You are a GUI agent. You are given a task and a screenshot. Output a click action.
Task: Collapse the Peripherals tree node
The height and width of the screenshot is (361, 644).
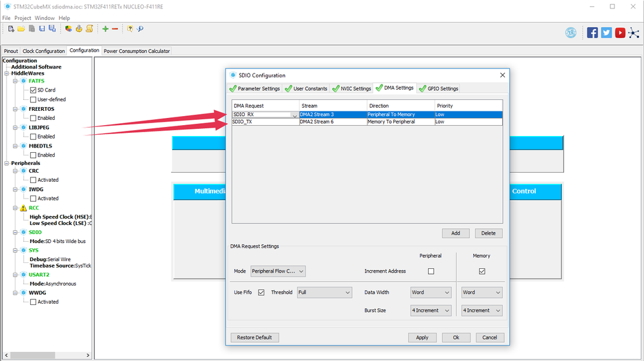point(6,164)
